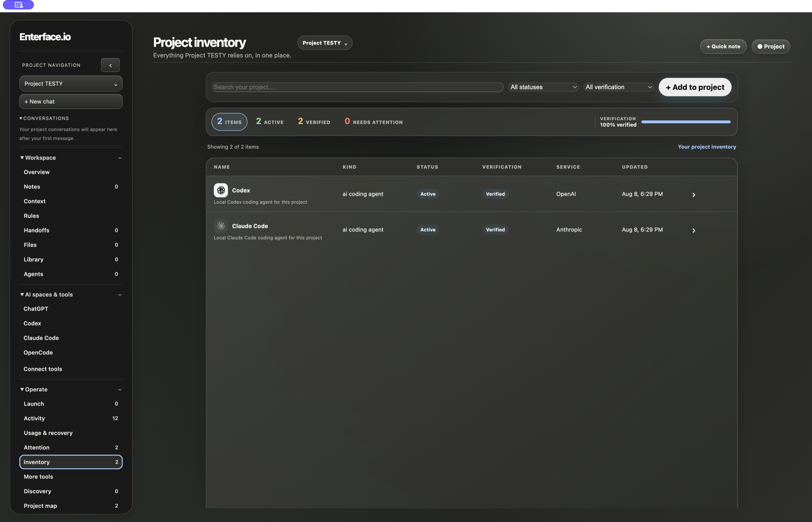Click the Claude Code sunburst icon
The height and width of the screenshot is (522, 812).
pos(221,226)
